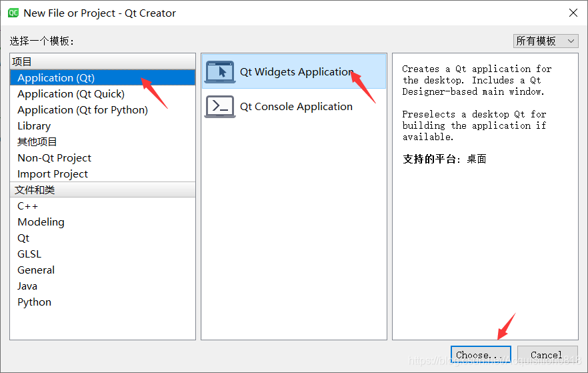The image size is (588, 373).
Task: Click the Cancel button
Action: pyautogui.click(x=547, y=355)
